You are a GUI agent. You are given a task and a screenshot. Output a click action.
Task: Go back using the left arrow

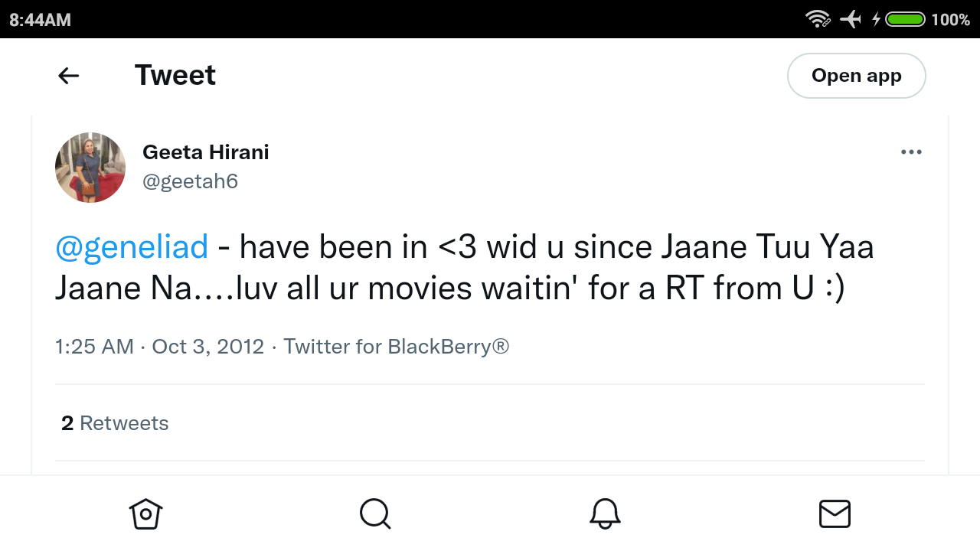coord(69,76)
